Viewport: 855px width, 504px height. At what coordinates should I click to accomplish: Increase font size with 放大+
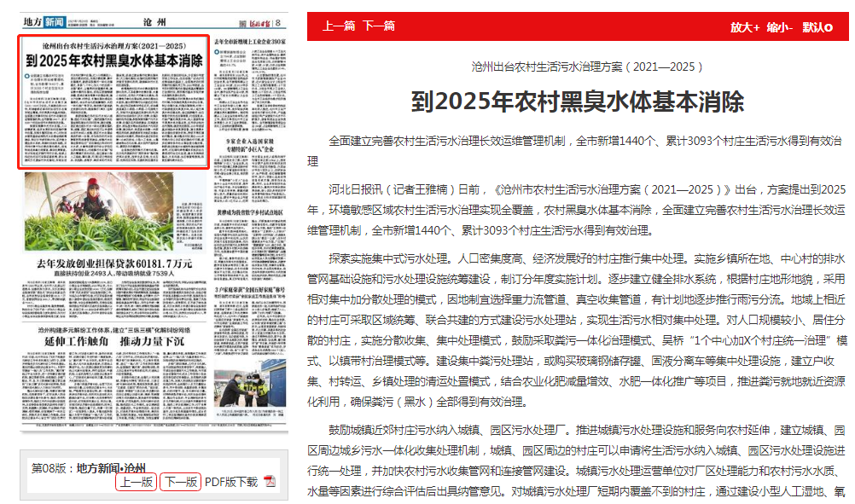744,27
